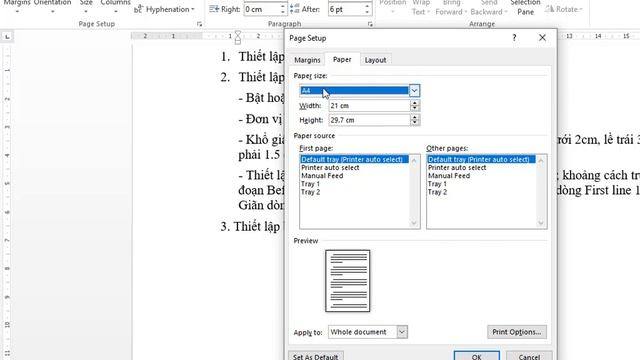
Task: Click the Height field showing 29.7 cm
Action: tap(369, 120)
